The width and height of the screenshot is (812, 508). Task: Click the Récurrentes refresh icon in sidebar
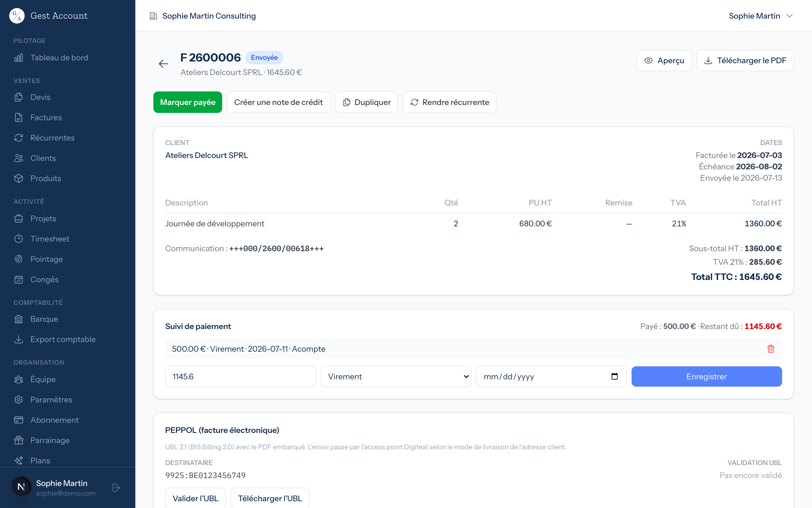(x=19, y=138)
